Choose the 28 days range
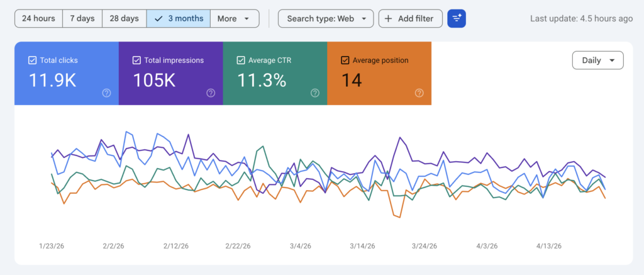Viewport: 644px width, 275px height. (124, 19)
